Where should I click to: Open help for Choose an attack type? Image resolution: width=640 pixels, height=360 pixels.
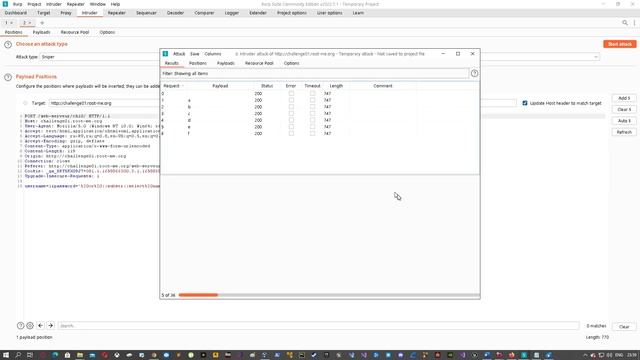8,44
